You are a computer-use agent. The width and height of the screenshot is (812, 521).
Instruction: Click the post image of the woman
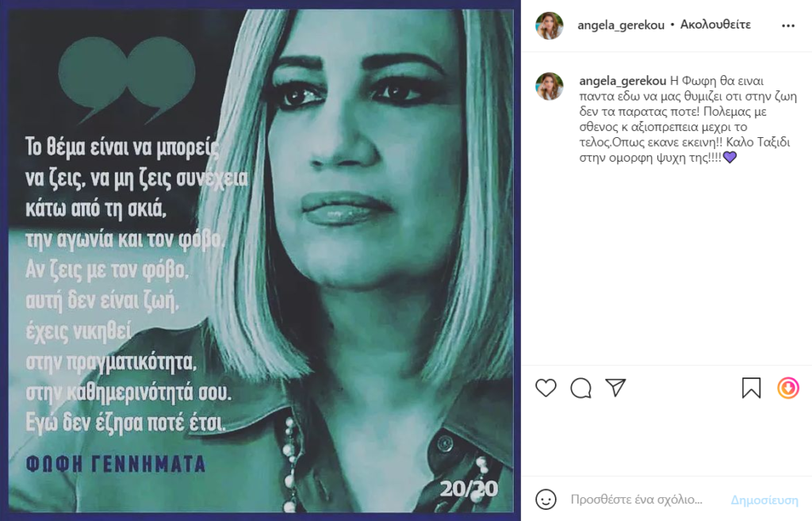point(260,260)
